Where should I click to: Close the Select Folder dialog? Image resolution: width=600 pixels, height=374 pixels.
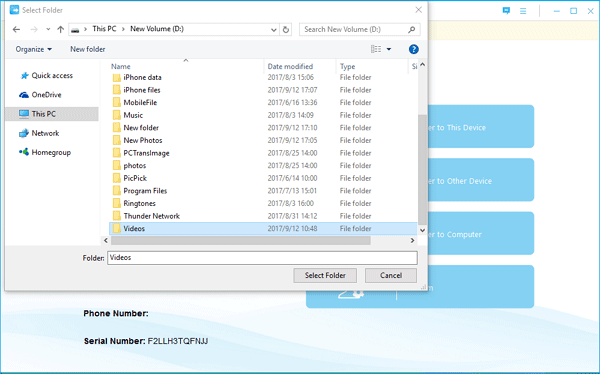(x=419, y=10)
